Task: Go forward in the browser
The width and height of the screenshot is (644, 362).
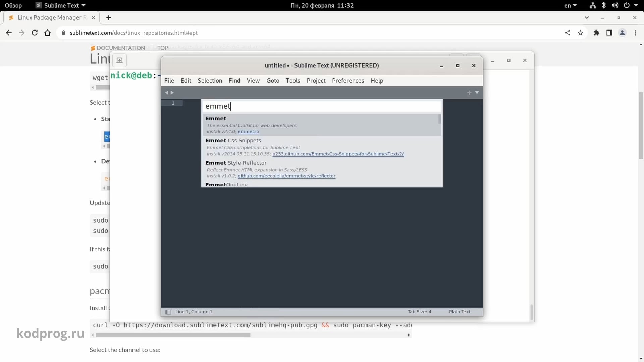Action: pos(22,33)
